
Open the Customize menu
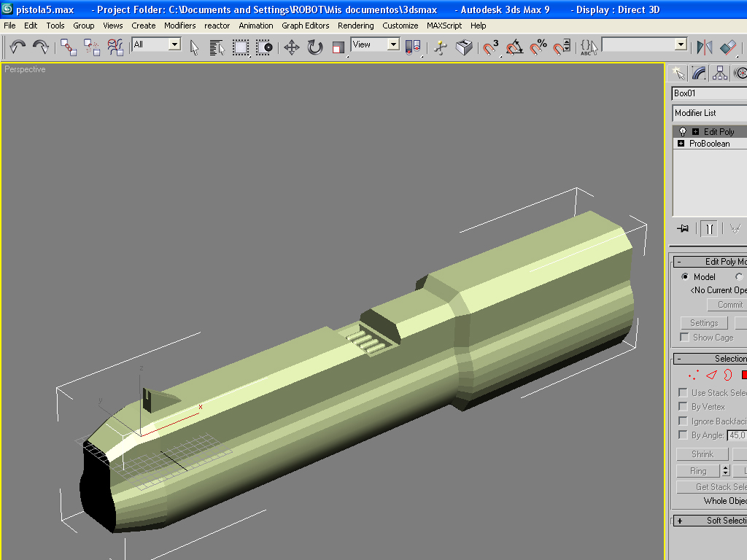400,26
